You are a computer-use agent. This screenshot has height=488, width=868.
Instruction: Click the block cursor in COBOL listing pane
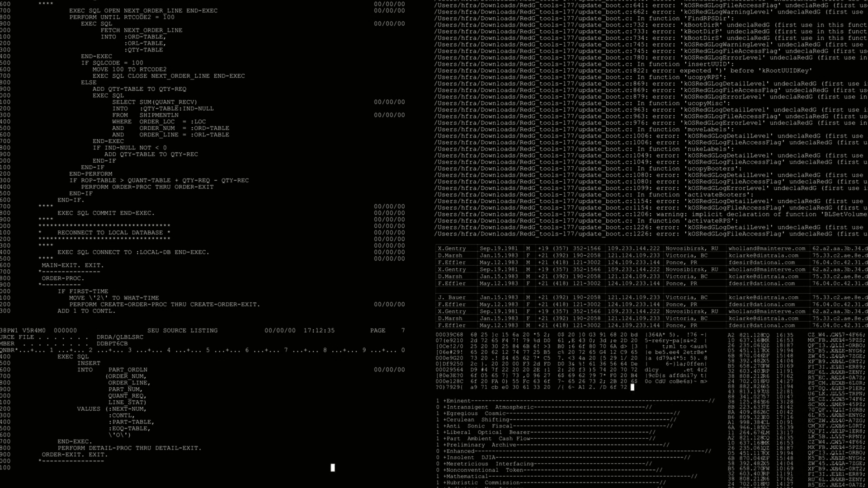coord(333,468)
